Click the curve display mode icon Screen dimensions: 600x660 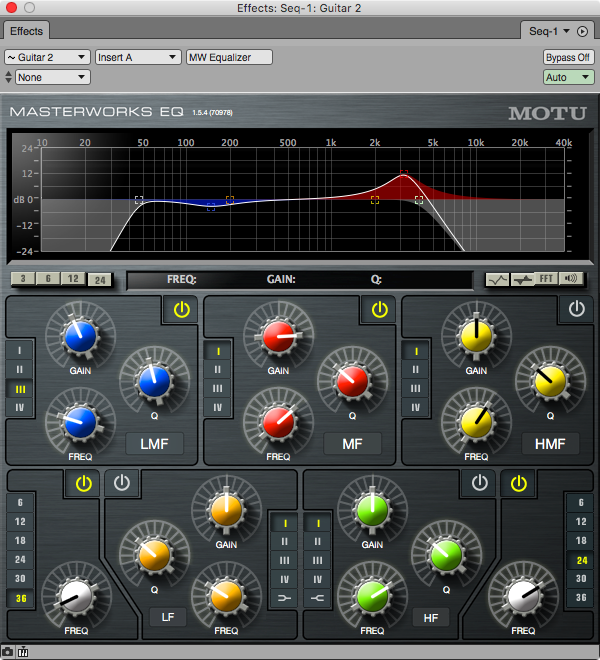(497, 279)
